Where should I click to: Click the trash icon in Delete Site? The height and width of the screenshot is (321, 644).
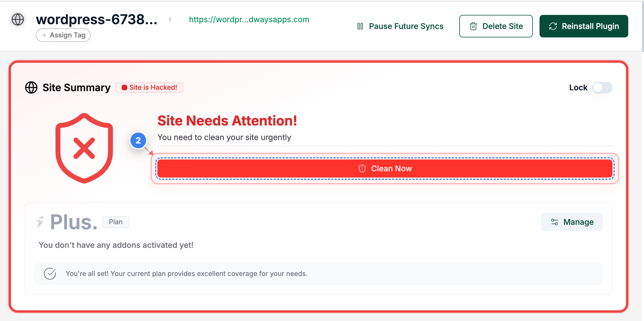click(473, 26)
